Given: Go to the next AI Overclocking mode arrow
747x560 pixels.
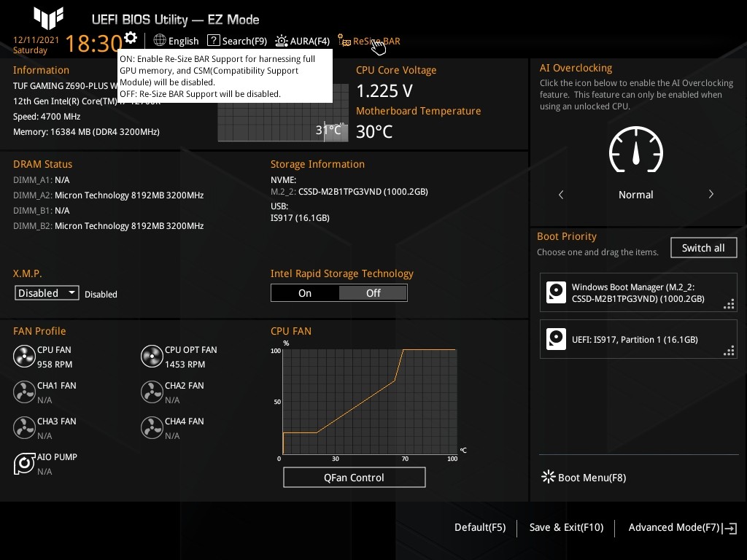Looking at the screenshot, I should [711, 194].
